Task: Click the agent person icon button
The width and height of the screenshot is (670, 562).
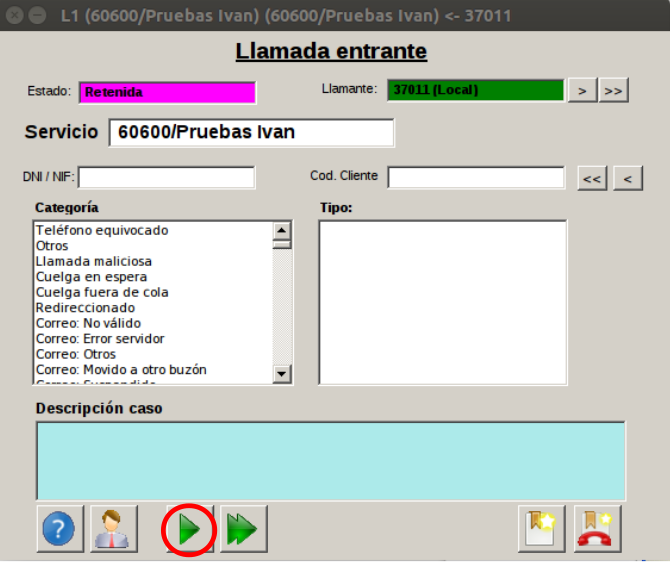Action: point(114,529)
